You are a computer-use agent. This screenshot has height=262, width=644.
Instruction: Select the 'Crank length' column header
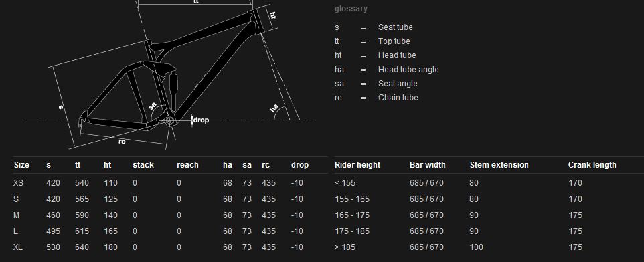[x=592, y=165]
